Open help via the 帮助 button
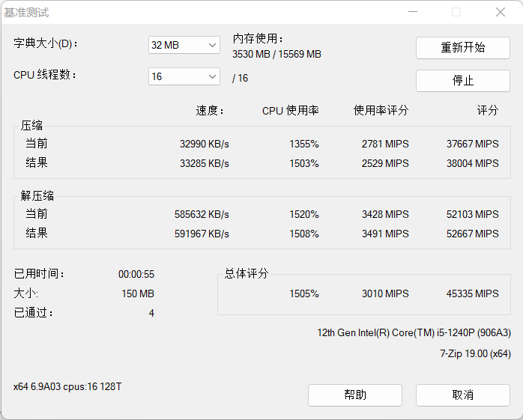Screen dimensions: 523x420 [x=355, y=395]
